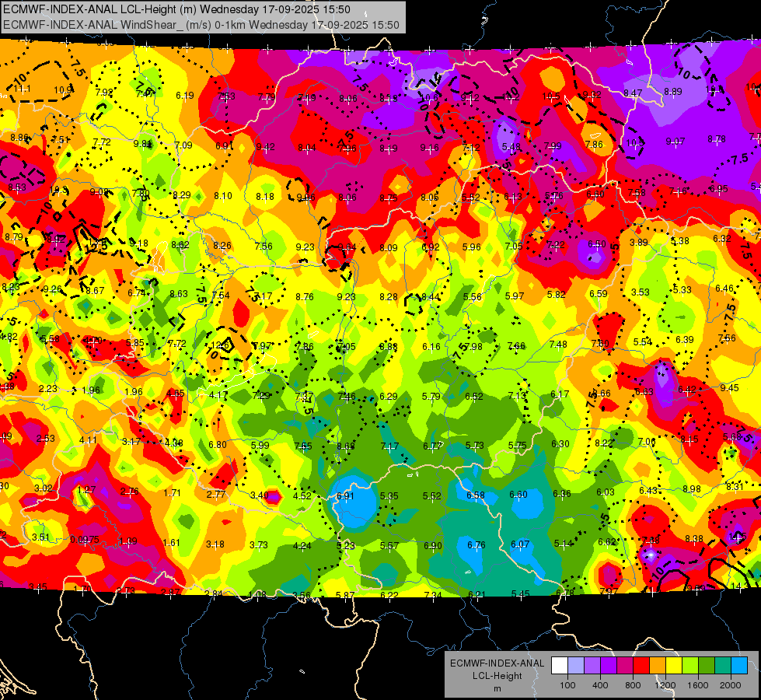This screenshot has width=761, height=700.
Task: Click the wind shear value 5.35
Action: click(x=389, y=496)
